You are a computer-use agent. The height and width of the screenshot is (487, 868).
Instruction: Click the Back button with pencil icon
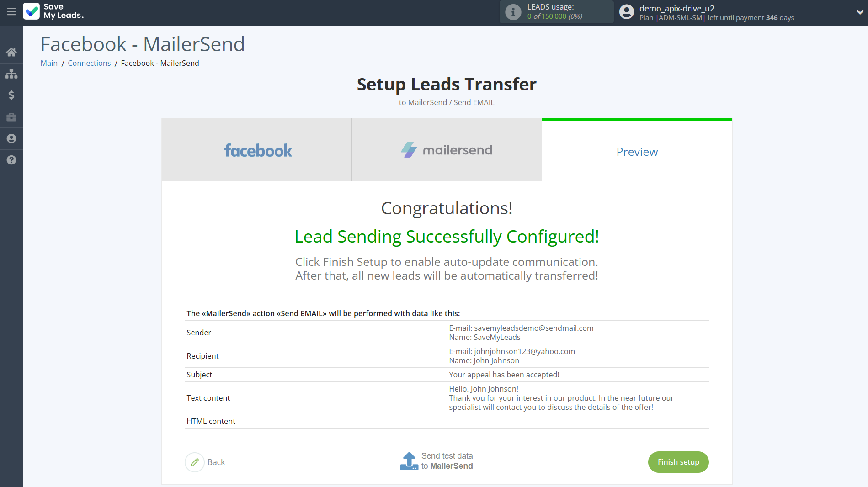click(205, 462)
